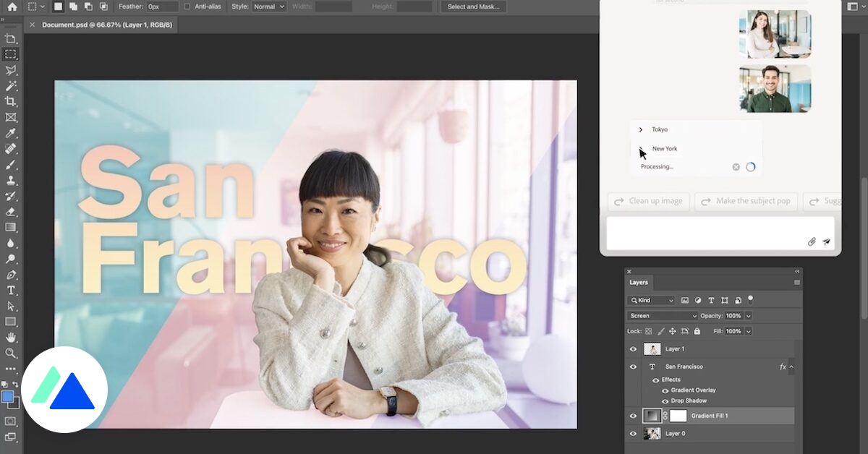Open the Filter for type layers icon

[711, 299]
